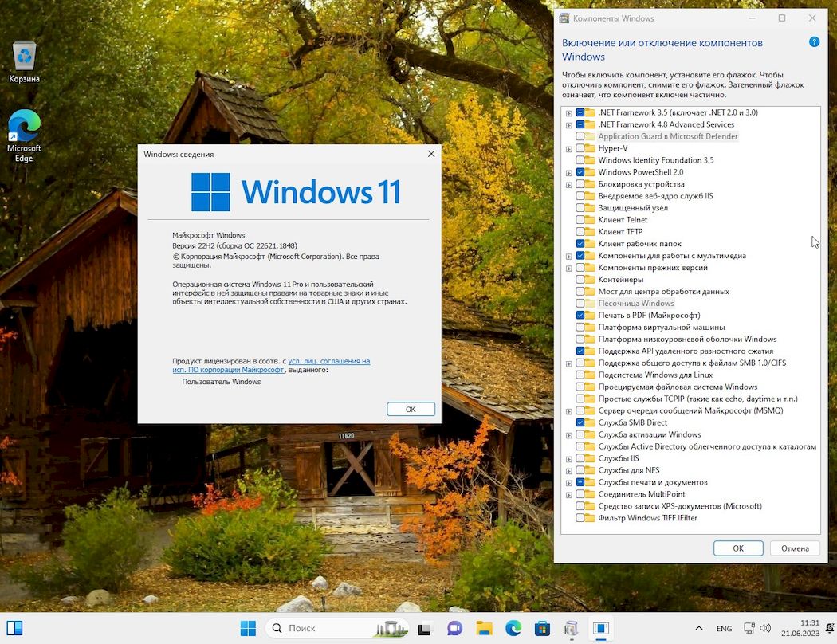Select the Служба активации Windows row
The width and height of the screenshot is (837, 644).
click(x=649, y=434)
